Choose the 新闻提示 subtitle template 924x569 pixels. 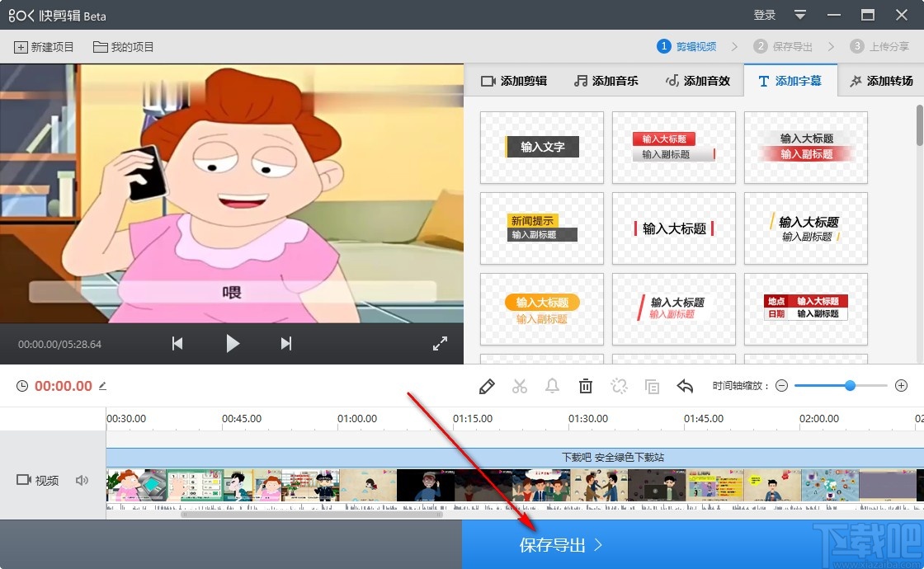541,228
